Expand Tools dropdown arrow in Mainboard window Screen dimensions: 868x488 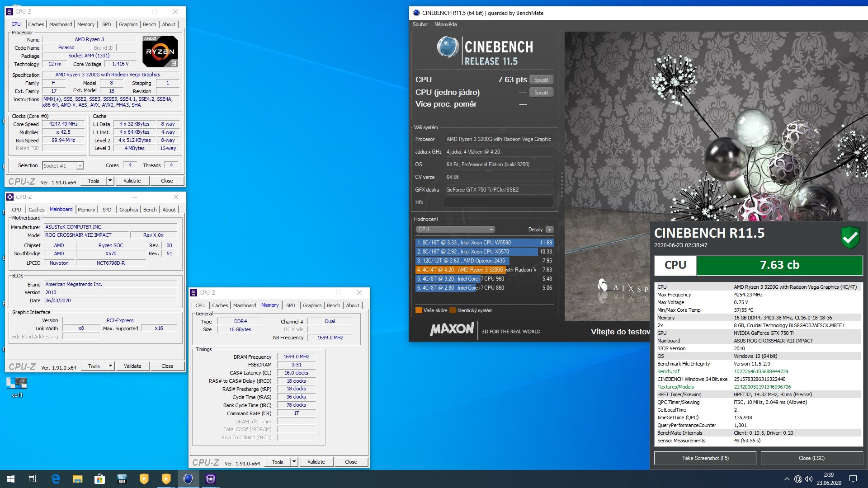tap(110, 366)
